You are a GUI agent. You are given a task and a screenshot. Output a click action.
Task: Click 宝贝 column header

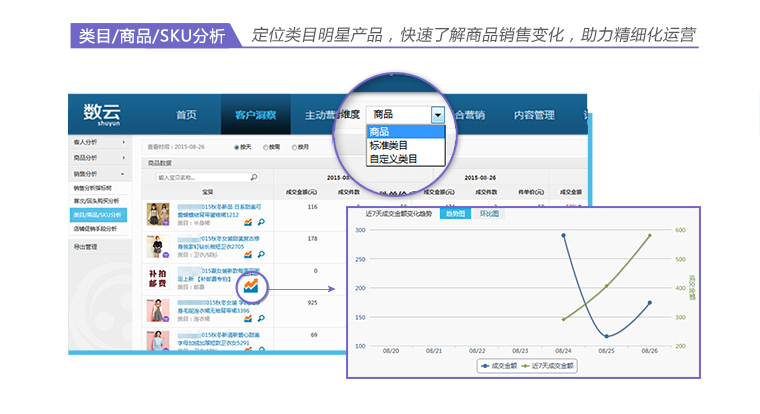pyautogui.click(x=207, y=192)
